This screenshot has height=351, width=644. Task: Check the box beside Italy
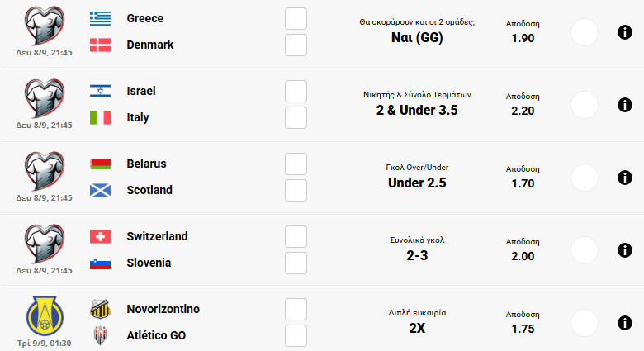click(296, 117)
